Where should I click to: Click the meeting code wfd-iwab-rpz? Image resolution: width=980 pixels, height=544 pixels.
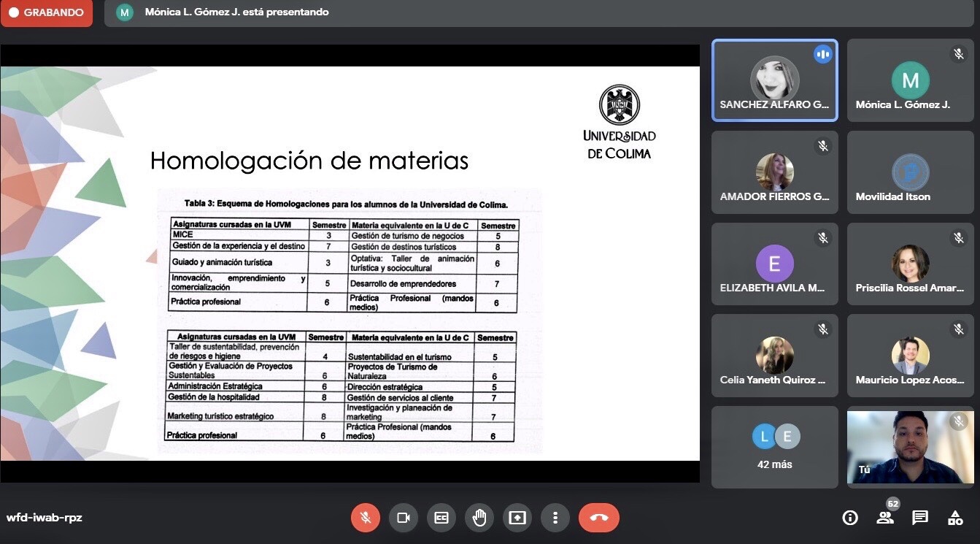click(45, 518)
